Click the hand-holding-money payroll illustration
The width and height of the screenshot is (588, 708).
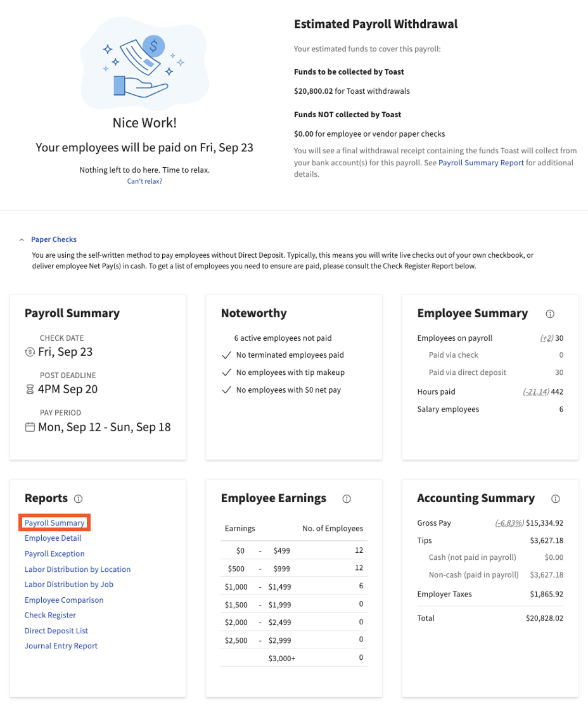(x=144, y=63)
